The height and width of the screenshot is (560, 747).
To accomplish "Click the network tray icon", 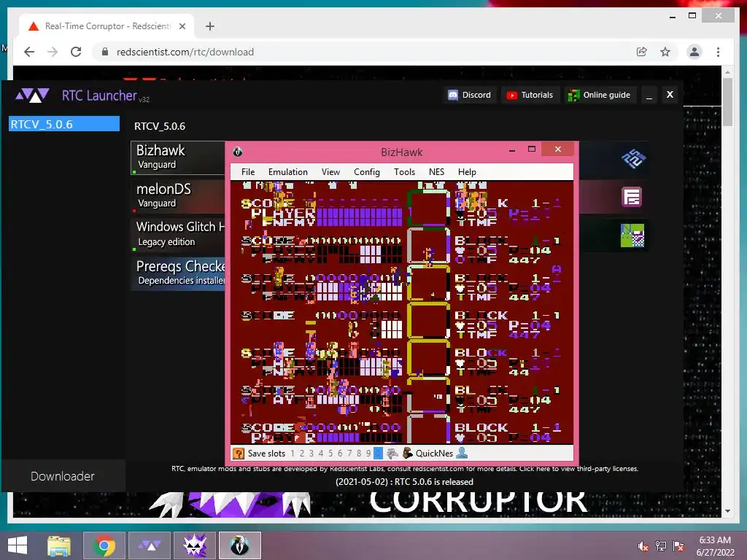I will pyautogui.click(x=661, y=546).
